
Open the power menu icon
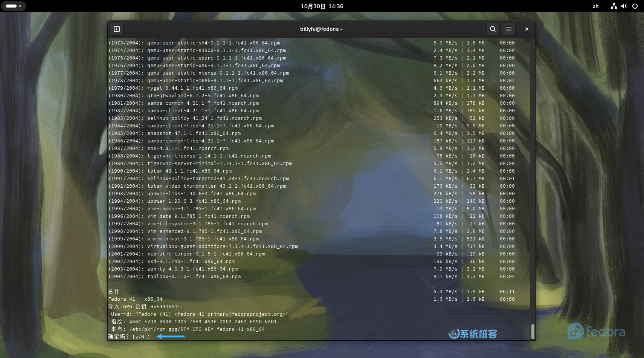pos(635,6)
